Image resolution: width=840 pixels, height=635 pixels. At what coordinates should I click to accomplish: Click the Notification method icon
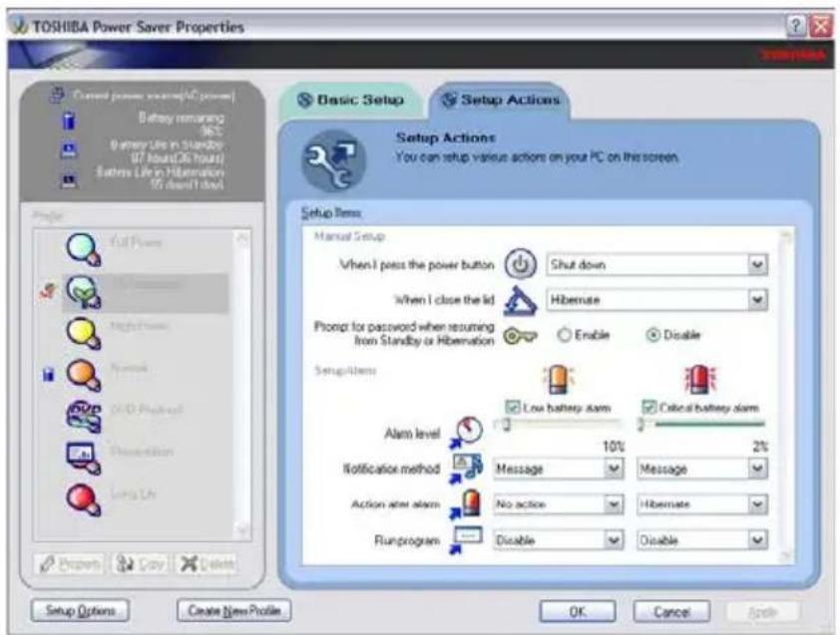point(466,469)
